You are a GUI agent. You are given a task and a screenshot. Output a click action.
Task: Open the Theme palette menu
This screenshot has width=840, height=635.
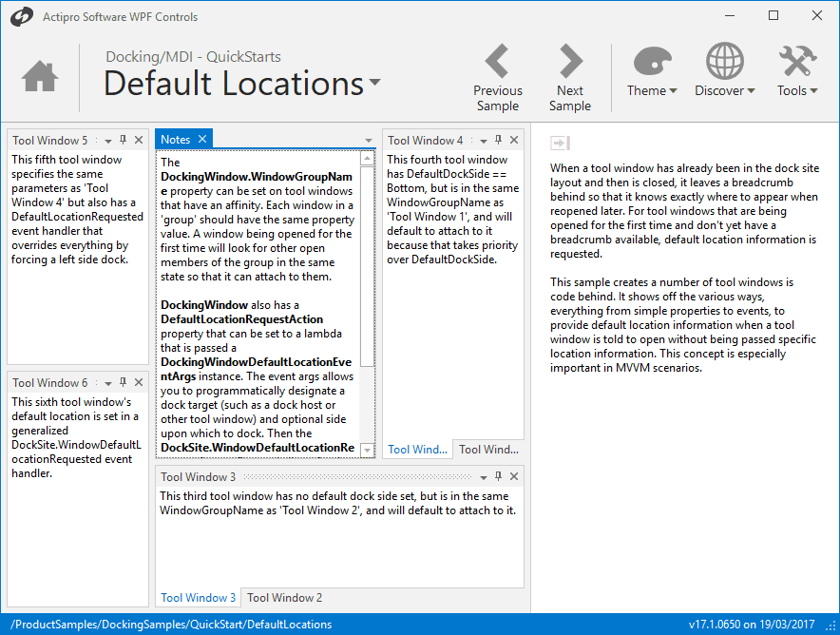[652, 71]
